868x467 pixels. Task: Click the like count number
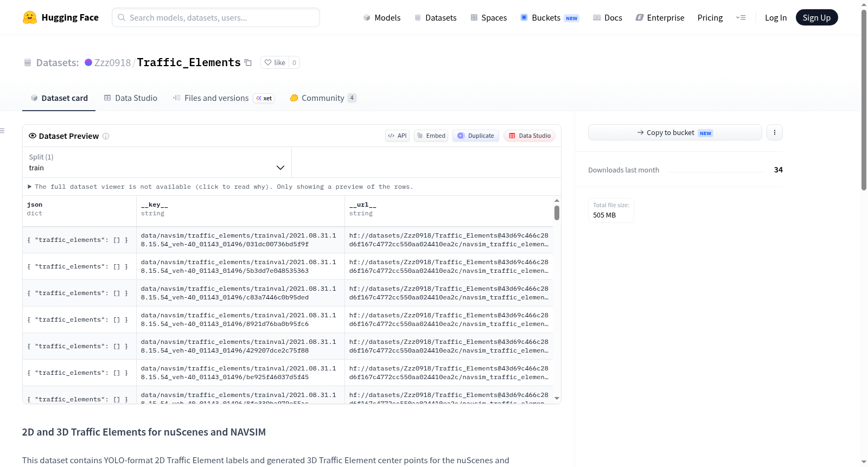click(x=295, y=62)
